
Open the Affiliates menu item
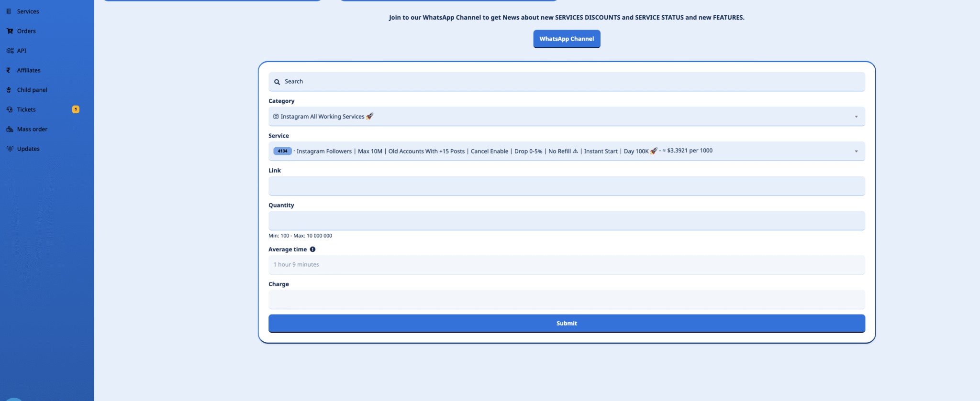coord(29,70)
